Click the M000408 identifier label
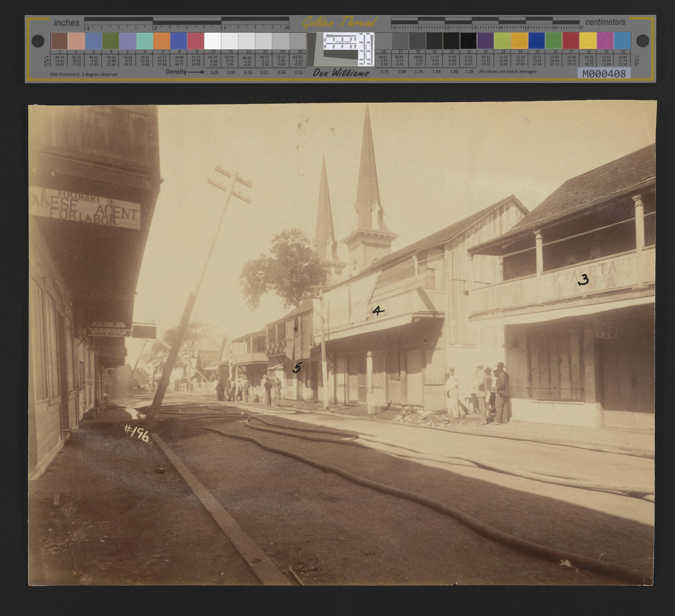 click(x=604, y=73)
